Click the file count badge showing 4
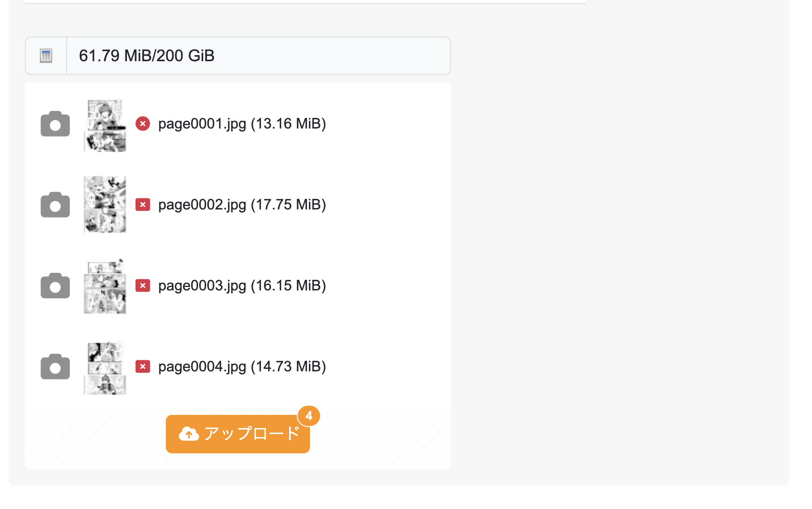Viewport: 812px width, 509px height. click(309, 416)
